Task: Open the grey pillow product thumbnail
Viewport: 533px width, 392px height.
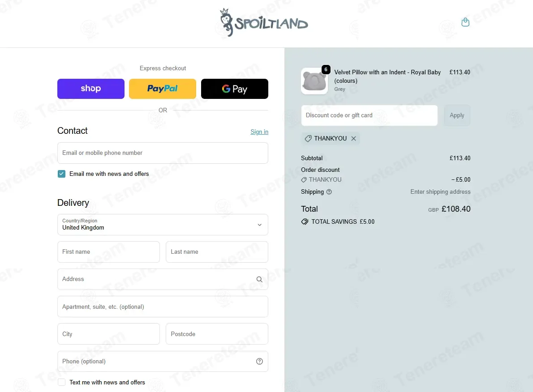Action: [x=314, y=81]
